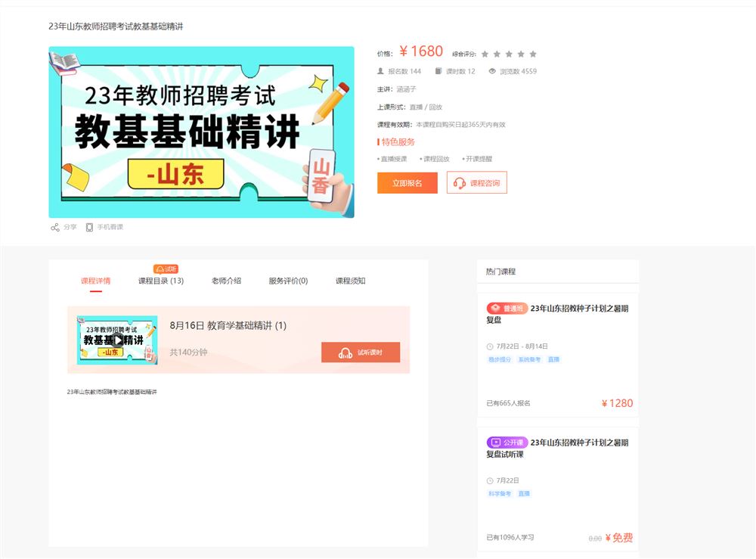Click clock icon beside 7月22日 only date
The image size is (756, 559).
(x=490, y=480)
